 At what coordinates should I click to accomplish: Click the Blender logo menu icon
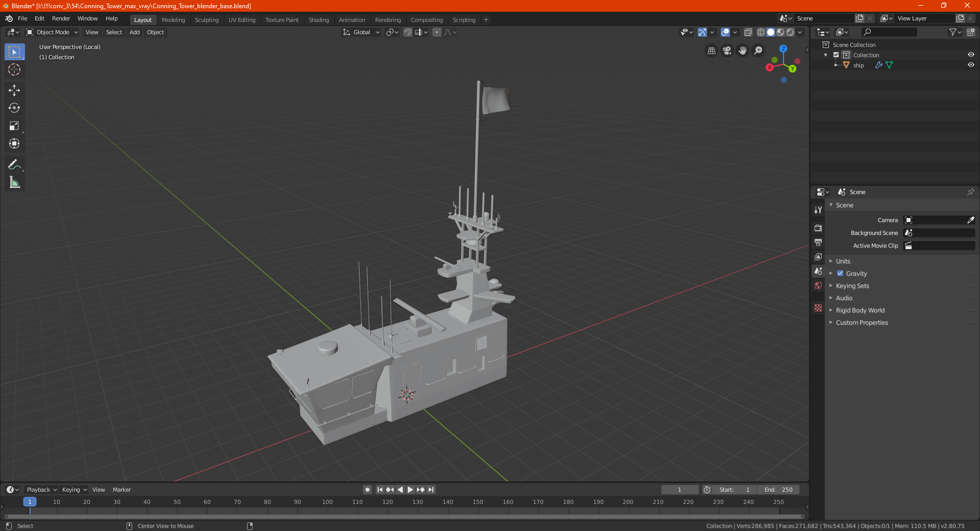tap(9, 18)
